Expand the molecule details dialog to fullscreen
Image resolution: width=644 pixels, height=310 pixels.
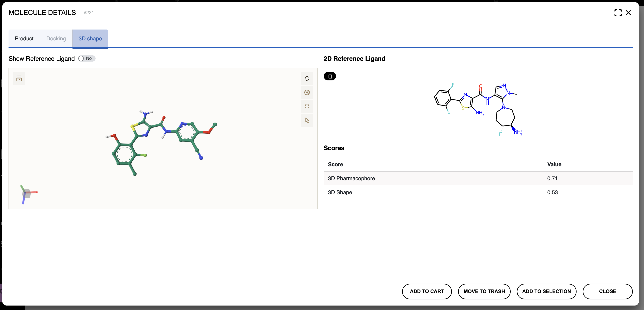point(618,13)
